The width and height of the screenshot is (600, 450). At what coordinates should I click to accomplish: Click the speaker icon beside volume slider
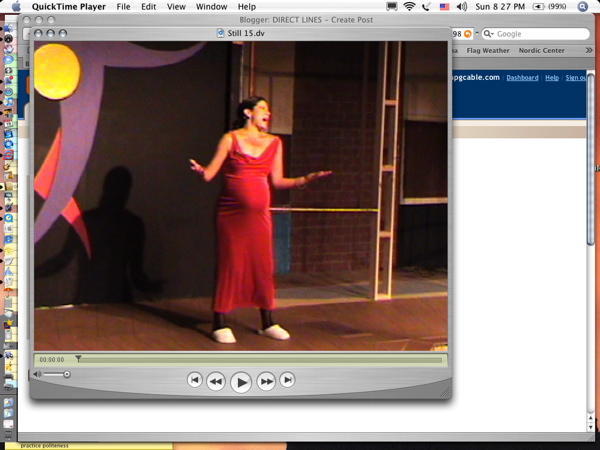tap(38, 375)
